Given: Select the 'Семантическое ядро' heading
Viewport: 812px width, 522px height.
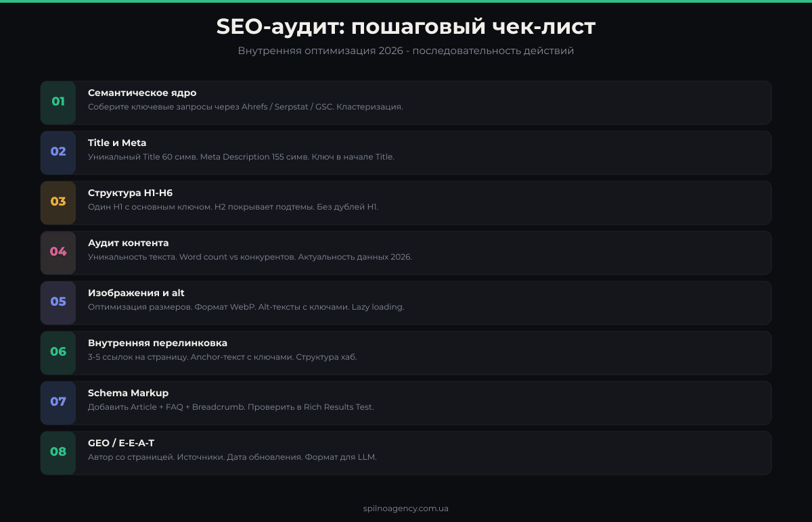Looking at the screenshot, I should tap(142, 93).
